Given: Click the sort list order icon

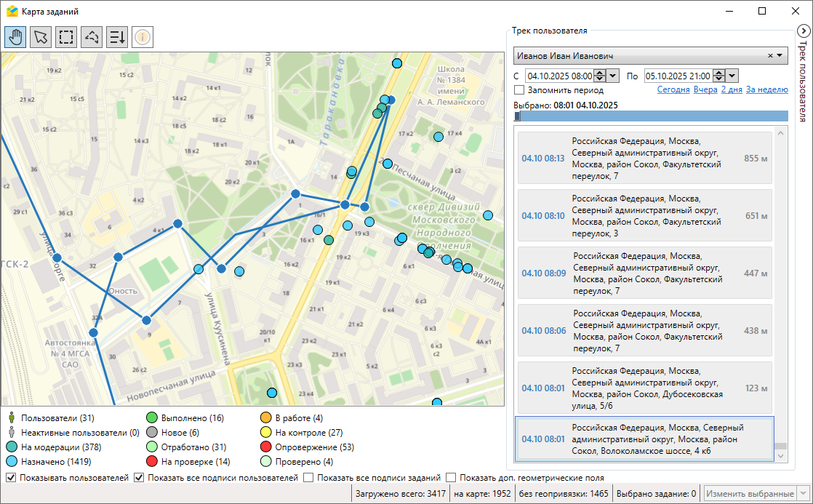Looking at the screenshot, I should (x=117, y=36).
